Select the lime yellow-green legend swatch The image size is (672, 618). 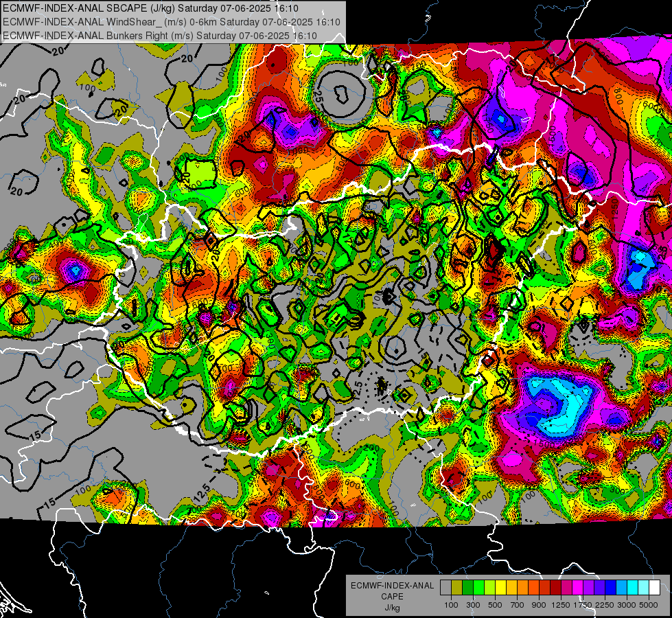point(489,588)
